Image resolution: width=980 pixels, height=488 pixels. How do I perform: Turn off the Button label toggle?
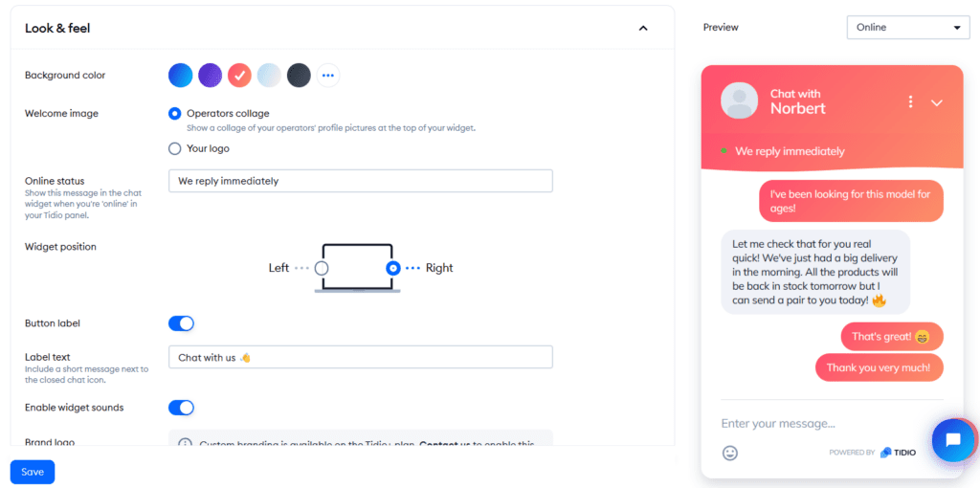point(182,323)
